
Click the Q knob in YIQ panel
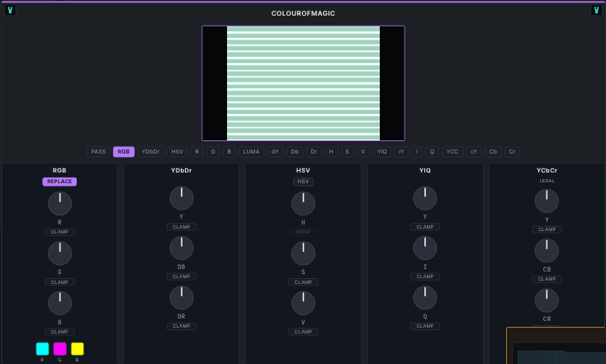click(x=425, y=297)
